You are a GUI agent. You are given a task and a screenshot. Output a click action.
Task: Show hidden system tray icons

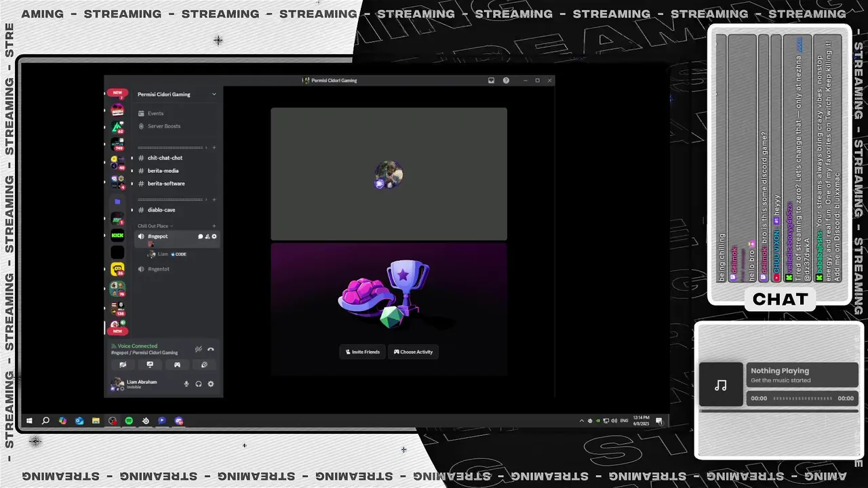pos(581,421)
